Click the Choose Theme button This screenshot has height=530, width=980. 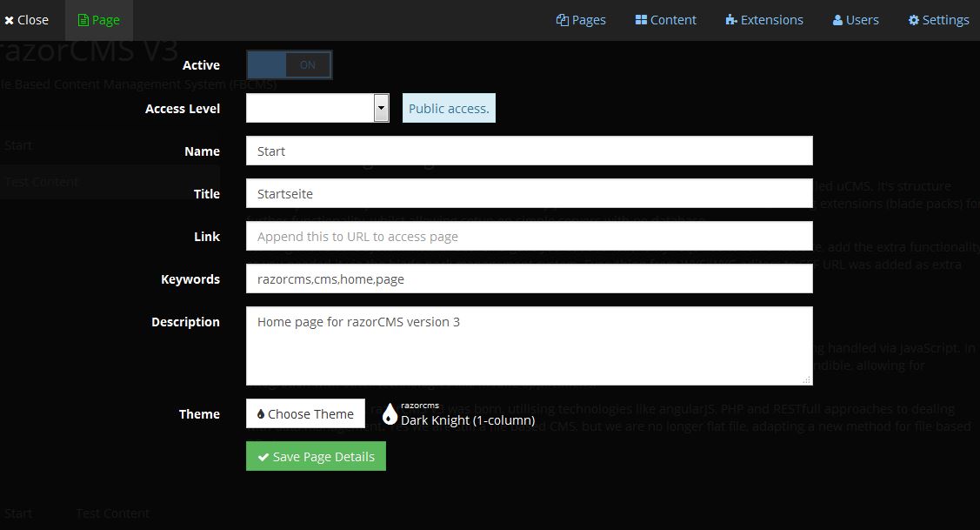tap(305, 413)
